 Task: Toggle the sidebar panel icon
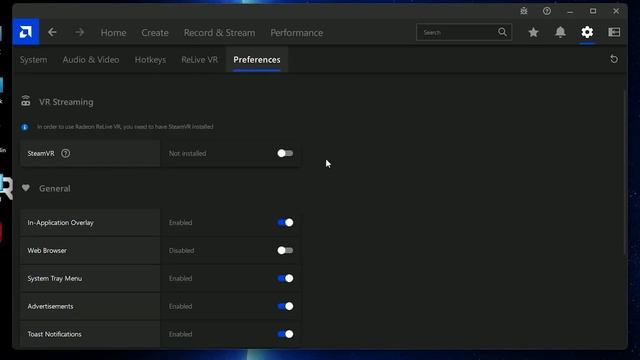coord(614,32)
